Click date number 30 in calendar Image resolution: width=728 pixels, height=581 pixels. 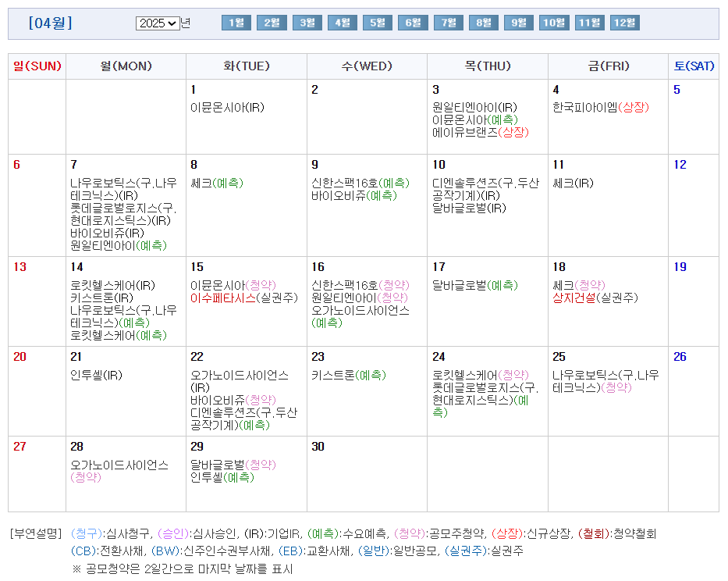[318, 447]
